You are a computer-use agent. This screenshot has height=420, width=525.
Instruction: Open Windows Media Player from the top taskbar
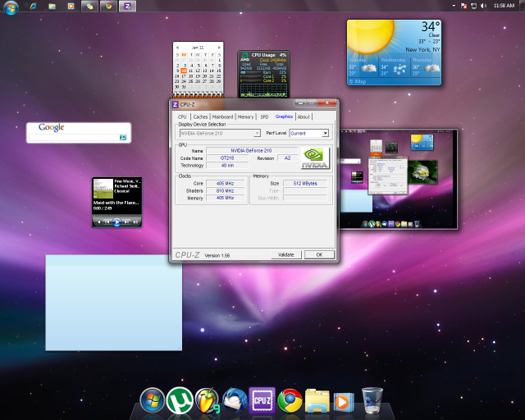click(x=71, y=6)
